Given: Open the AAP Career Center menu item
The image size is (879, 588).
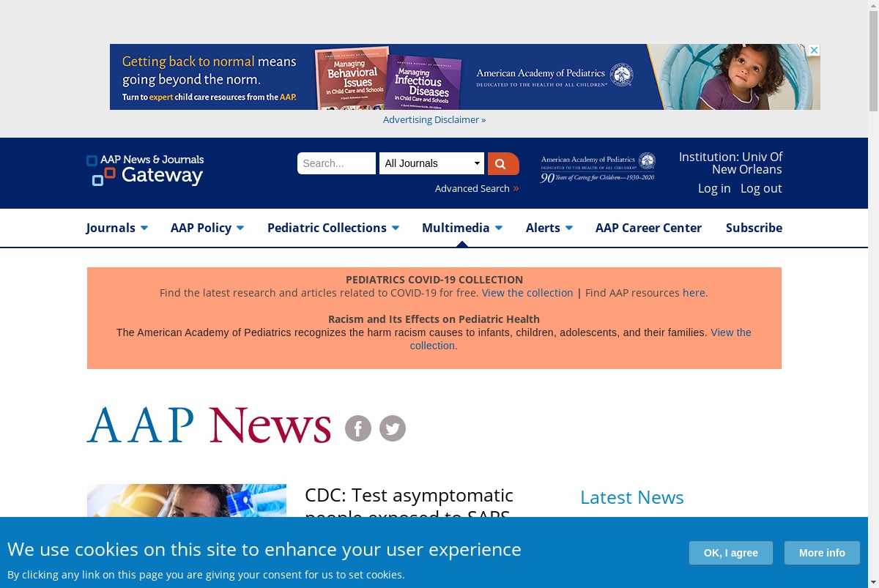Looking at the screenshot, I should [x=648, y=228].
